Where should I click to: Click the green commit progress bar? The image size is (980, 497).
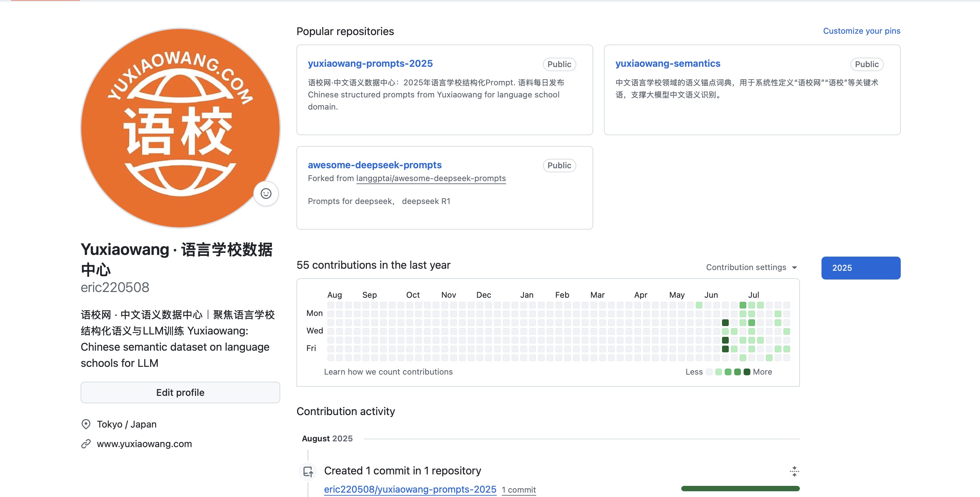coord(740,489)
